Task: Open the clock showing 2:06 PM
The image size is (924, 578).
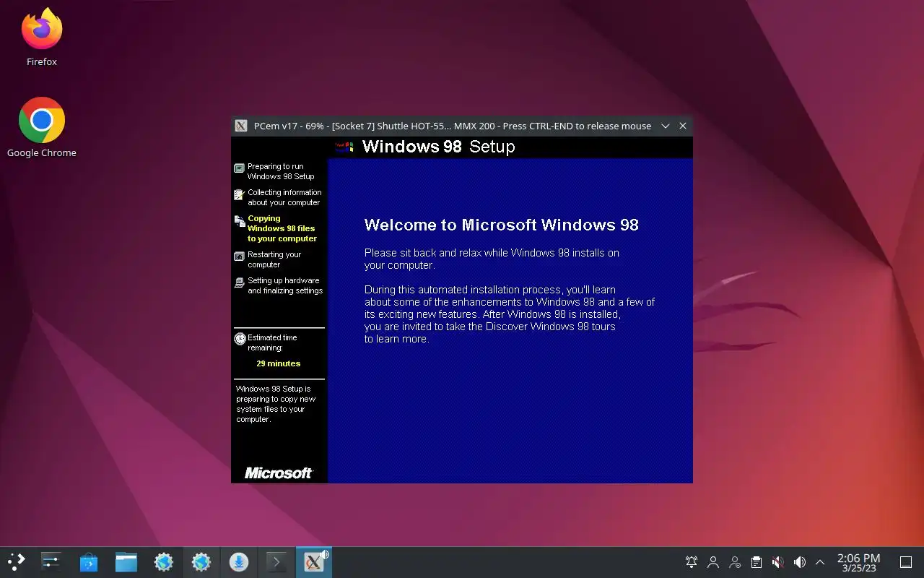Action: pyautogui.click(x=858, y=562)
